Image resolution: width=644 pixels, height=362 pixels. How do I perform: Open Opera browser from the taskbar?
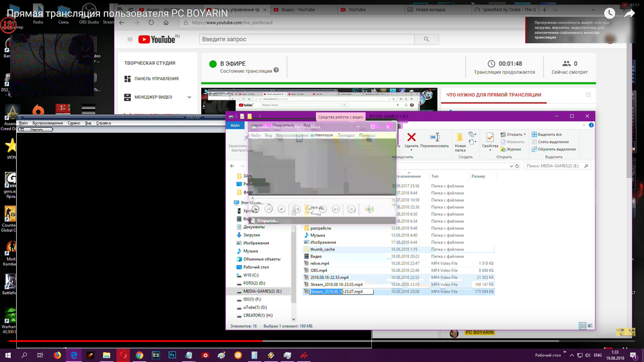122,355
